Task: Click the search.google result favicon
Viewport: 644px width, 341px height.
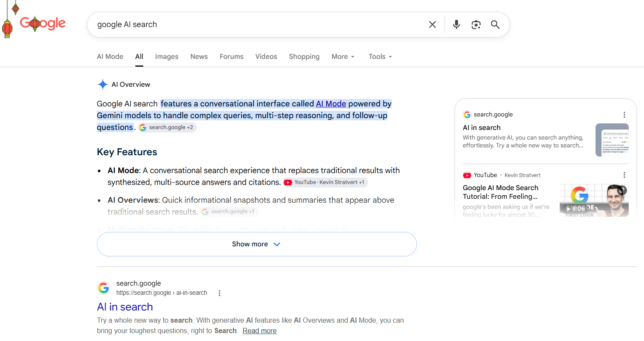Action: [103, 288]
